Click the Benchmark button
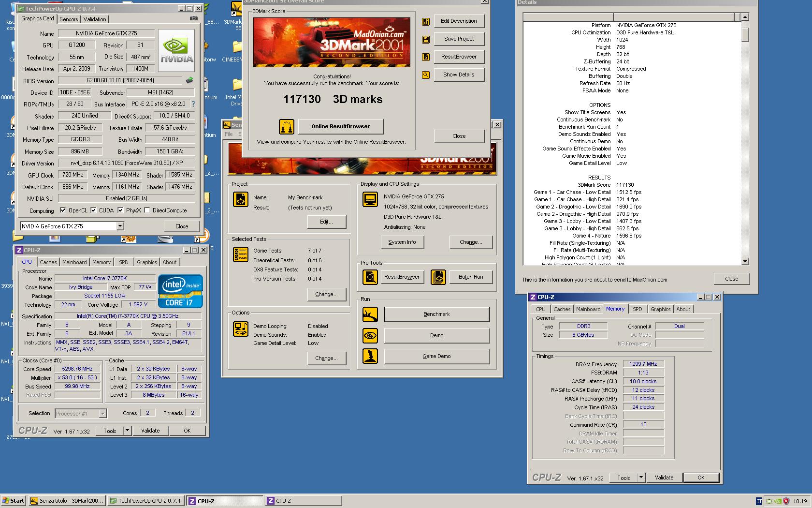This screenshot has height=508, width=812. pyautogui.click(x=436, y=314)
